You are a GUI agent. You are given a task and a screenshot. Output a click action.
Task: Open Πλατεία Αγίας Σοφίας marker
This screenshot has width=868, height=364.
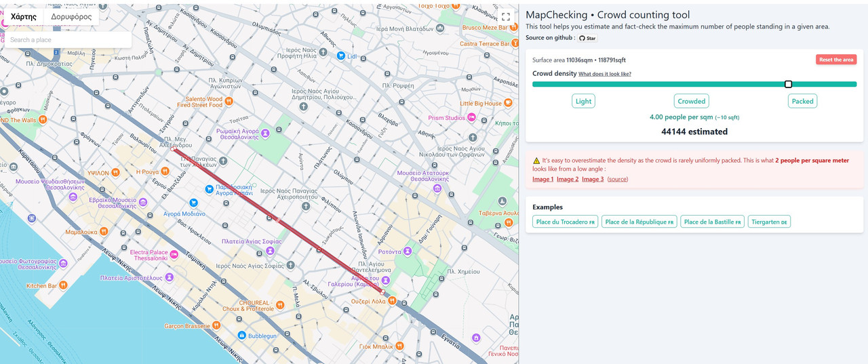270,250
